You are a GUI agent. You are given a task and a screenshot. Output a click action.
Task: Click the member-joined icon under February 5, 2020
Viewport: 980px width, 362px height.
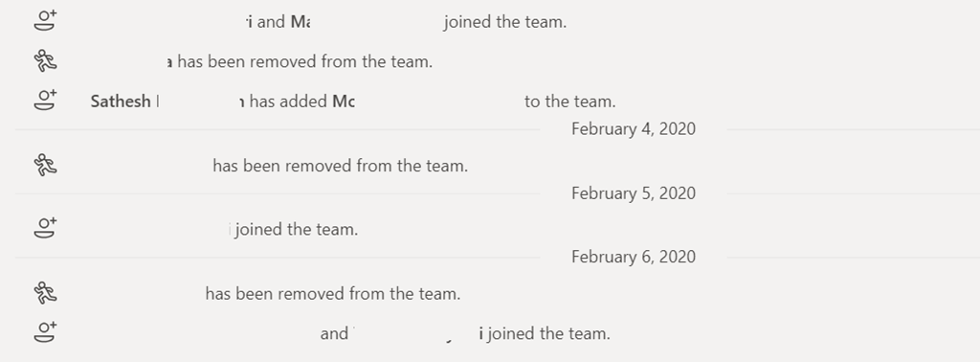click(x=45, y=228)
